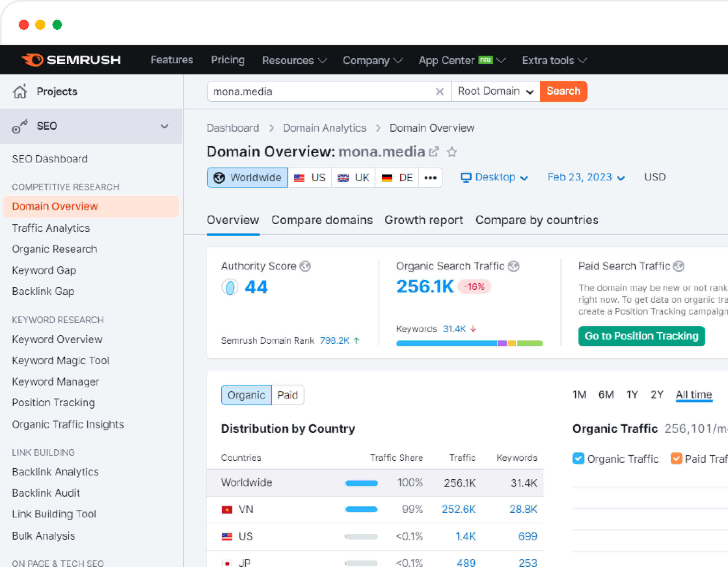Expand Company menu
The height and width of the screenshot is (567, 728).
[373, 60]
